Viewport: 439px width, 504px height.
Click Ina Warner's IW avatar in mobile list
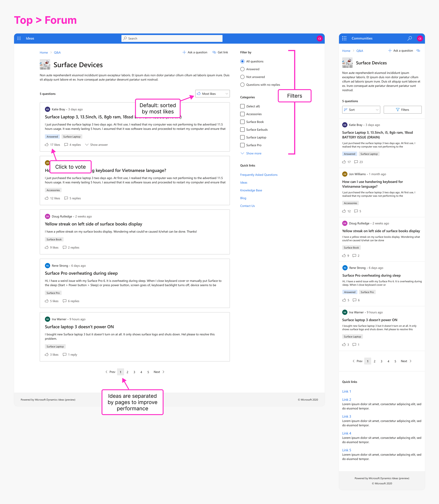(345, 312)
